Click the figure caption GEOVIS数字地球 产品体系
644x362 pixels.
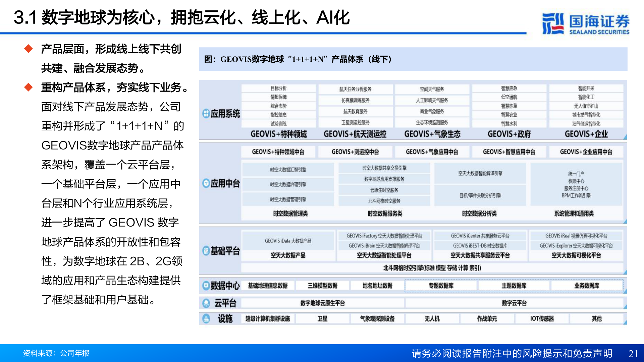tap(298, 59)
